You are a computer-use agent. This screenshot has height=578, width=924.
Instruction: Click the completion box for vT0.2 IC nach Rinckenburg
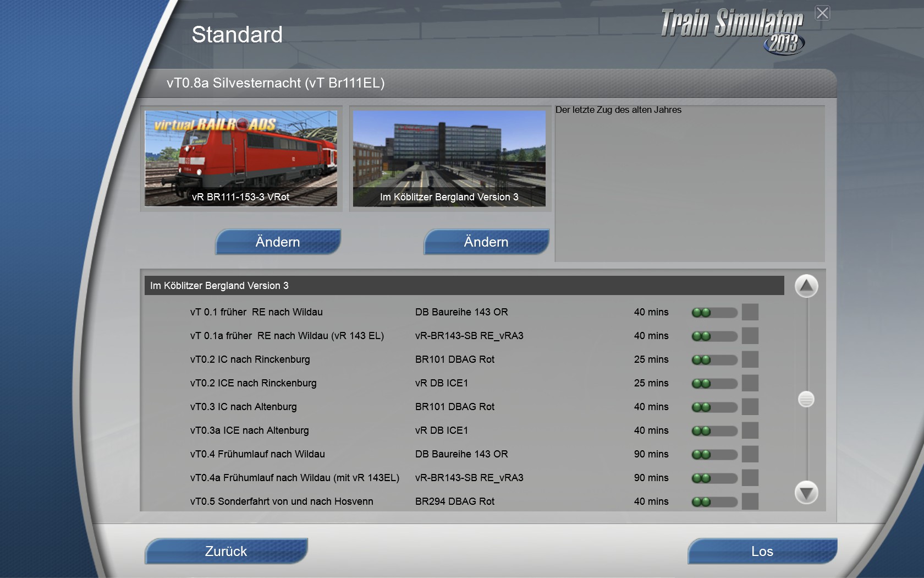750,359
